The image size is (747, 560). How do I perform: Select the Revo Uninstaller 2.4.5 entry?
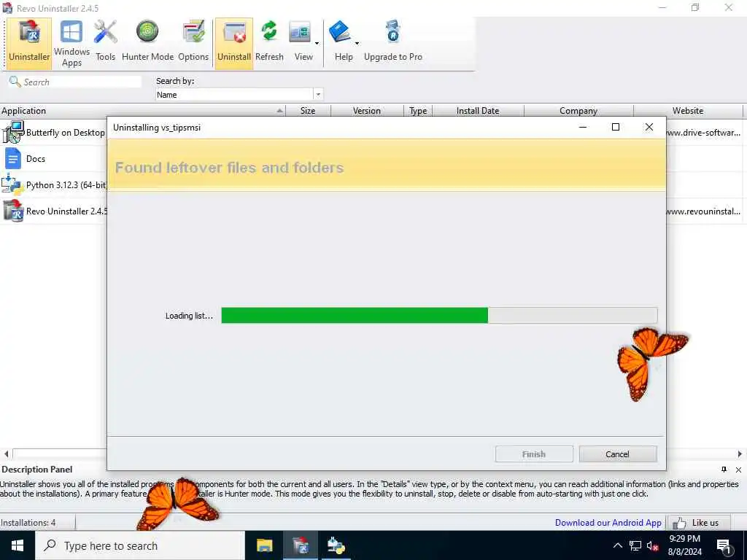pos(66,211)
